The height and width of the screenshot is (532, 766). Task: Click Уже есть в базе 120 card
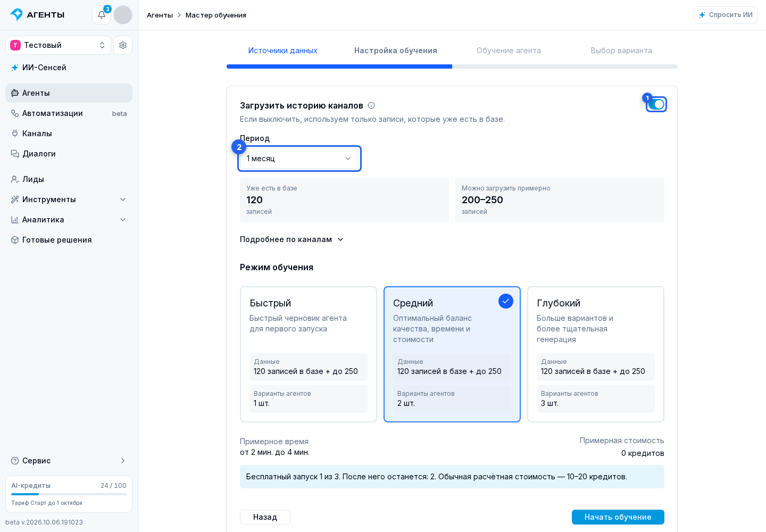coord(344,200)
